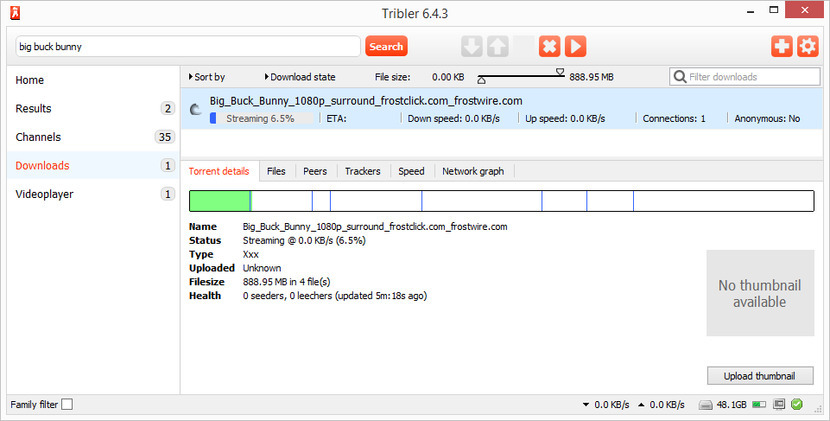Click the green checkmark status icon
830x421 pixels.
[x=797, y=404]
